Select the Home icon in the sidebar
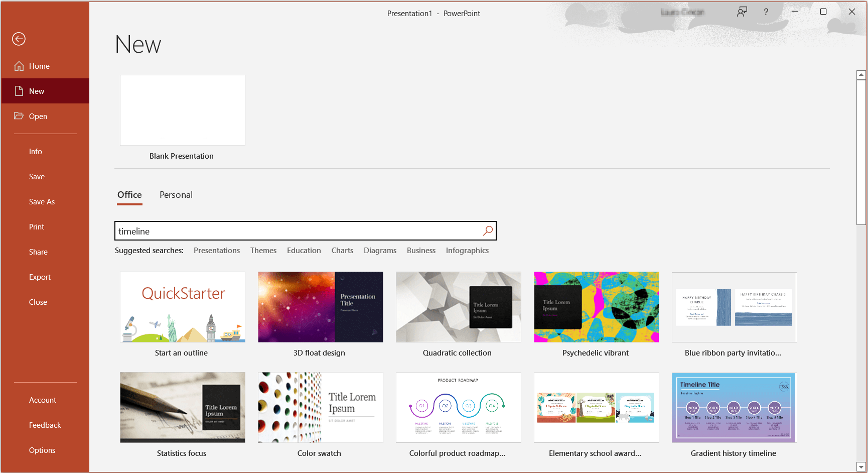The image size is (868, 473). click(x=19, y=66)
